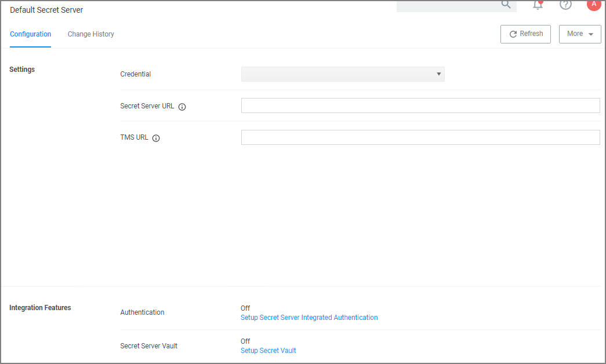Click the TMS URL info icon
This screenshot has width=606, height=364.
tap(156, 139)
